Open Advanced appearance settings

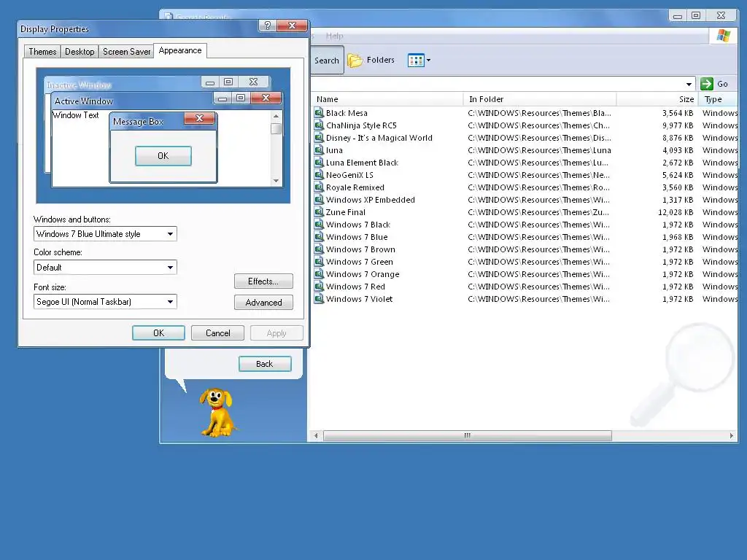(263, 303)
